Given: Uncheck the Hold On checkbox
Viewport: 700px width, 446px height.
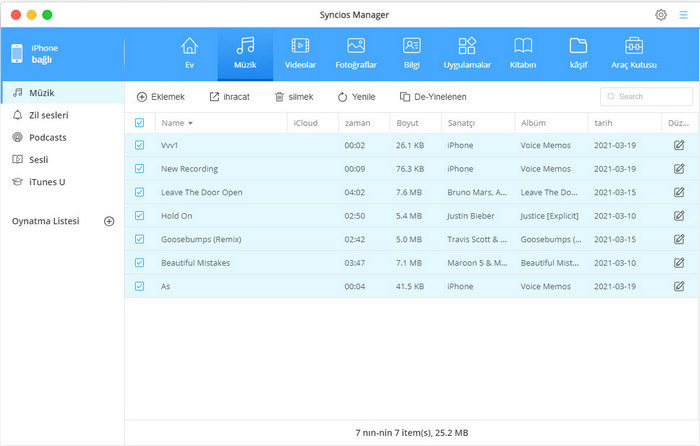Looking at the screenshot, I should coord(139,216).
